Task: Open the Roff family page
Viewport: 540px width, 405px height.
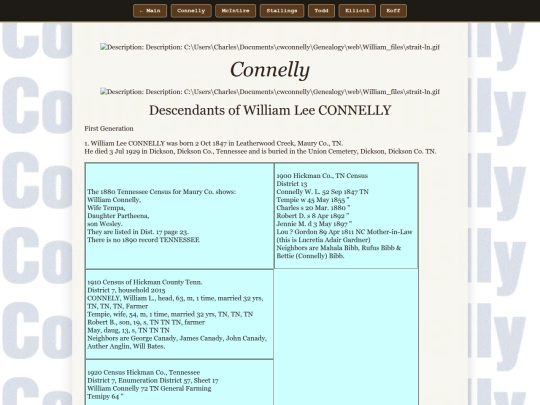Action: [x=393, y=11]
